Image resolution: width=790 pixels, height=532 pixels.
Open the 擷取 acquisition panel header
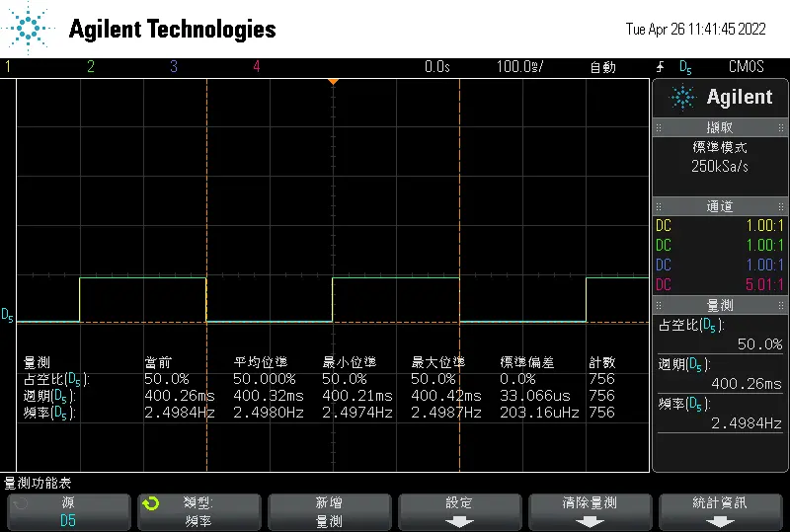tap(720, 127)
